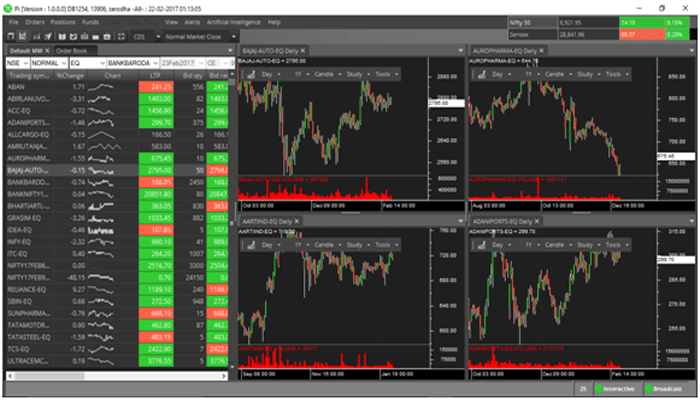Click the Sensex red change cell 80.37
The height and width of the screenshot is (400, 700).
641,35
